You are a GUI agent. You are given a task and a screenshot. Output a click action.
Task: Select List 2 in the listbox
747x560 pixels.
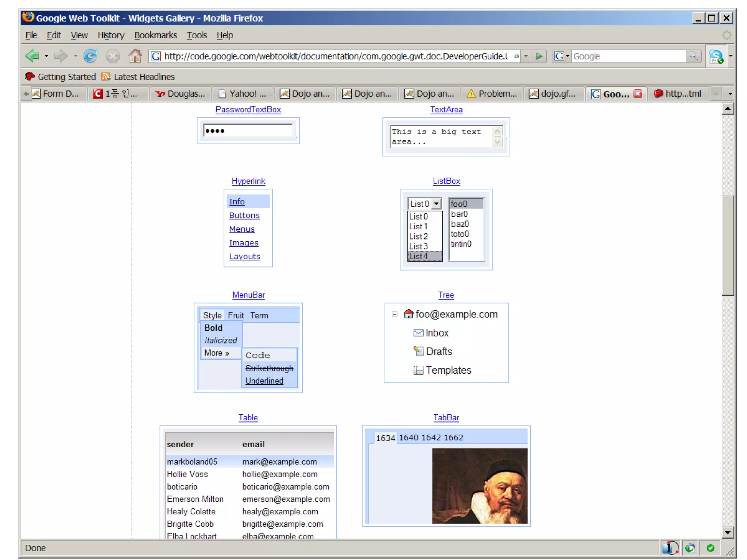(418, 236)
